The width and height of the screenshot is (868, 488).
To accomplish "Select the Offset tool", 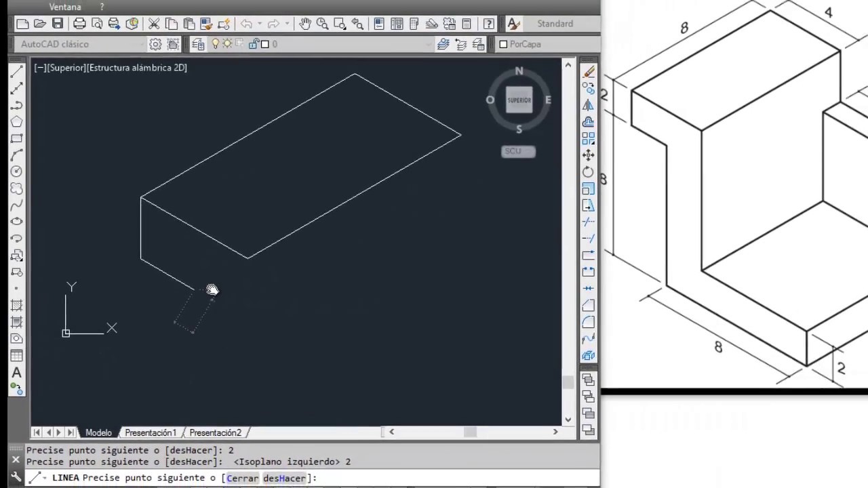I will pos(588,122).
